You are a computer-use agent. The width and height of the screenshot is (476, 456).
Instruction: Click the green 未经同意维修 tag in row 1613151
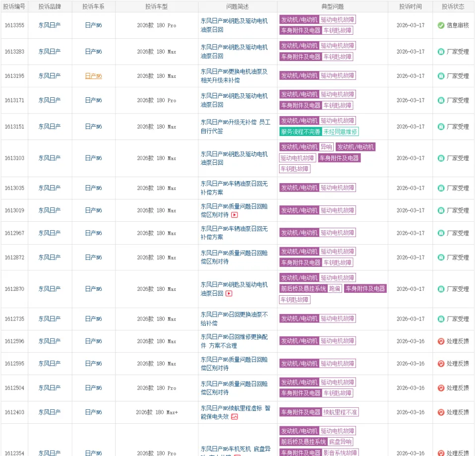[340, 131]
